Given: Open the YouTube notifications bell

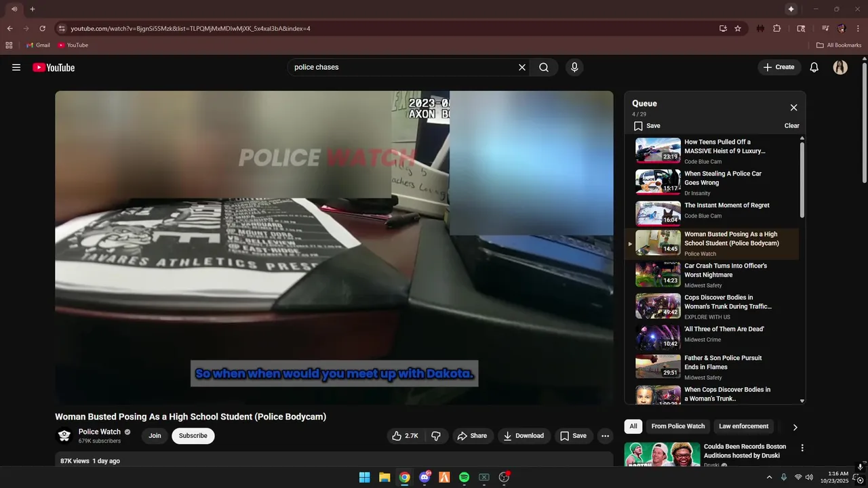Looking at the screenshot, I should 814,67.
